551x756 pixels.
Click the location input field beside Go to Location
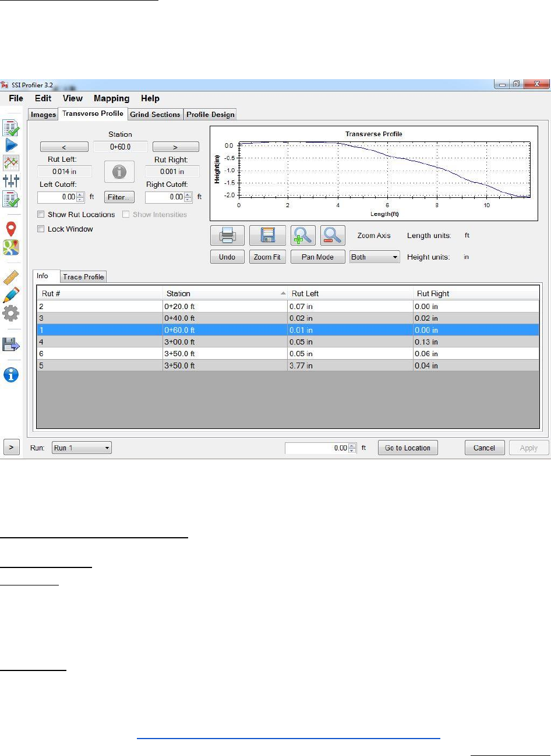tap(316, 448)
